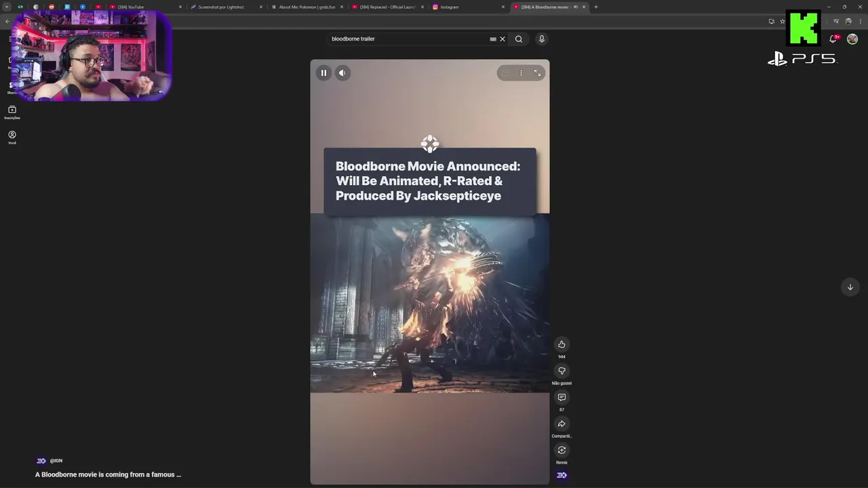
Task: Click the YouTube search magnifier button
Action: point(519,39)
